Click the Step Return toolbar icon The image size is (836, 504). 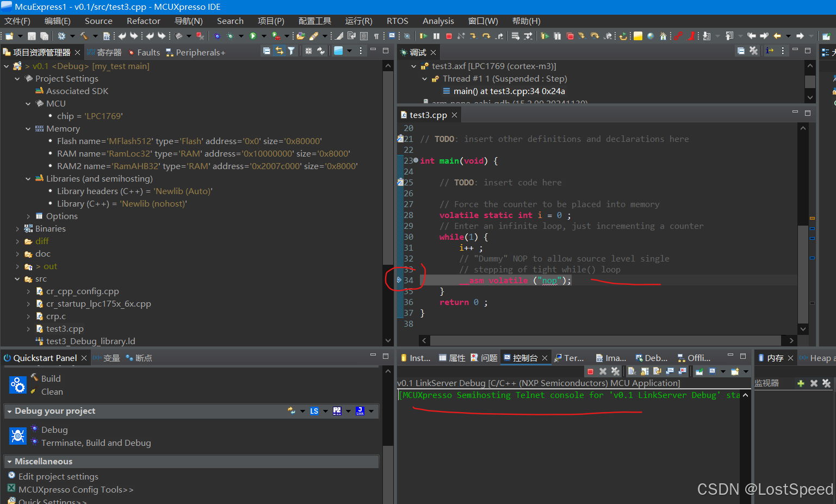pyautogui.click(x=499, y=36)
